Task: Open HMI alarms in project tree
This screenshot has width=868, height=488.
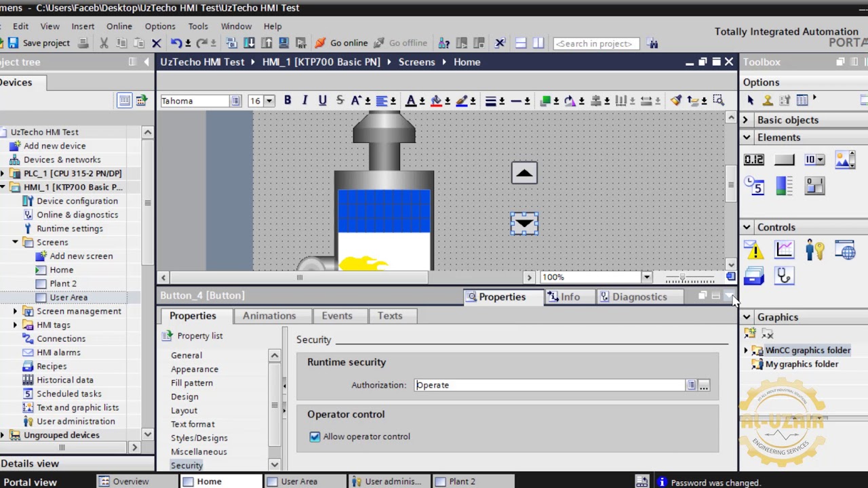Action: (58, 352)
